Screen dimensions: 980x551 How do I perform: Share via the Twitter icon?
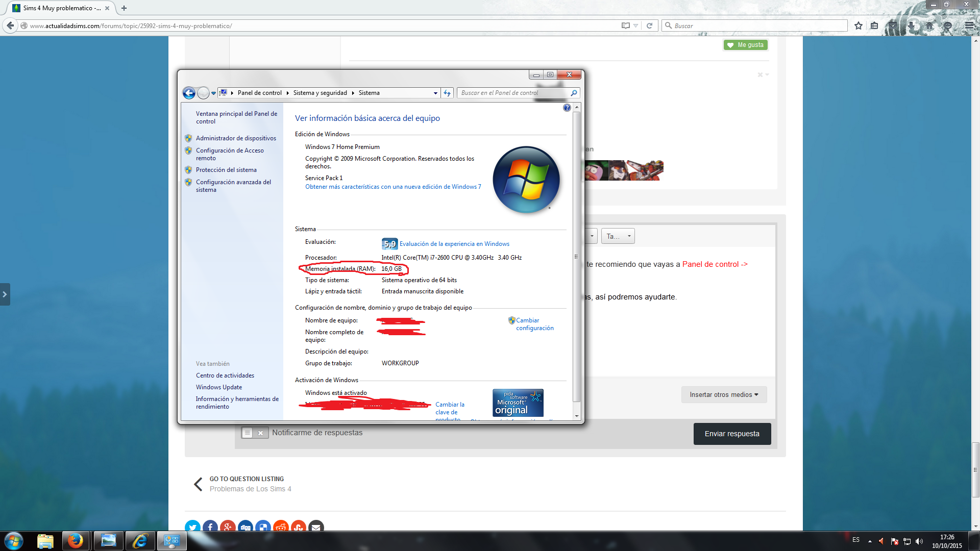pyautogui.click(x=192, y=527)
